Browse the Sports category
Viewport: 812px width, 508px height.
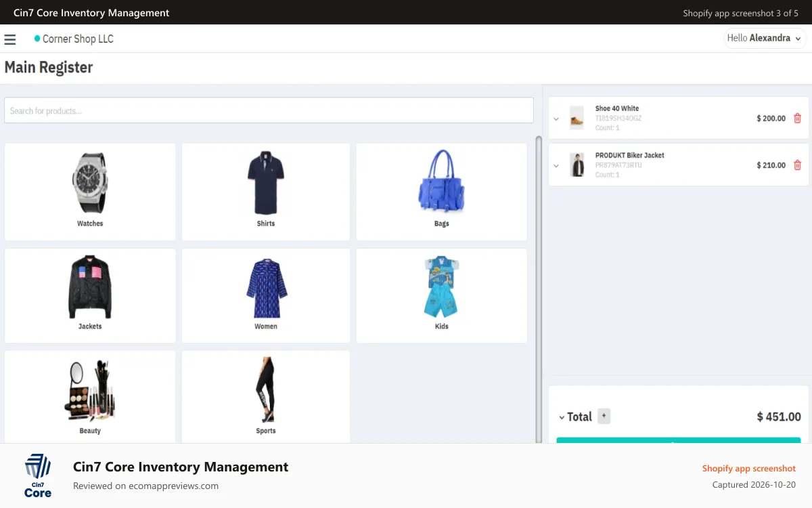point(266,397)
